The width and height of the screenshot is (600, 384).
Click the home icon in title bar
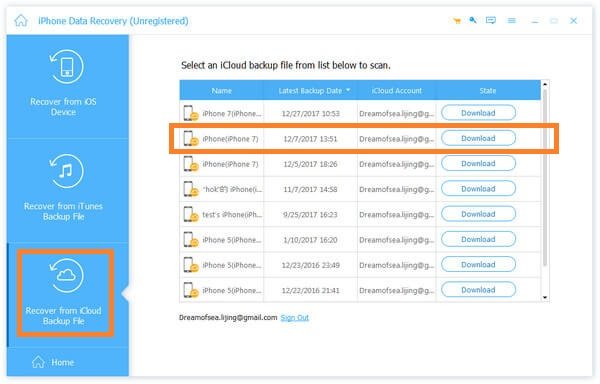pyautogui.click(x=21, y=20)
